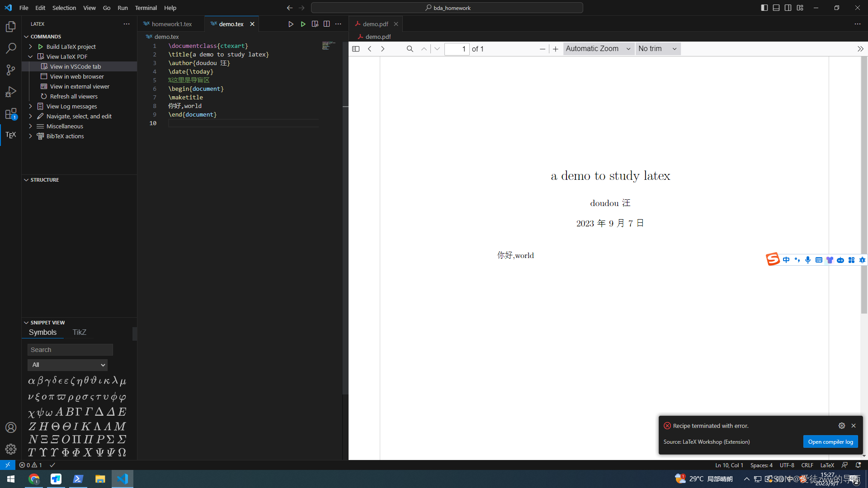Screen dimensions: 868x488
Task: Switch to the homework1.tex tab
Action: [171, 24]
